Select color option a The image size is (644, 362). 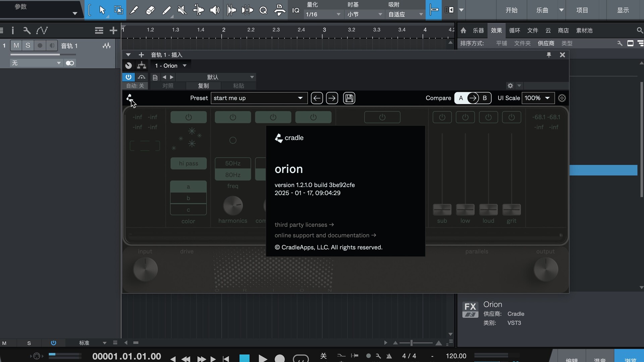(189, 187)
